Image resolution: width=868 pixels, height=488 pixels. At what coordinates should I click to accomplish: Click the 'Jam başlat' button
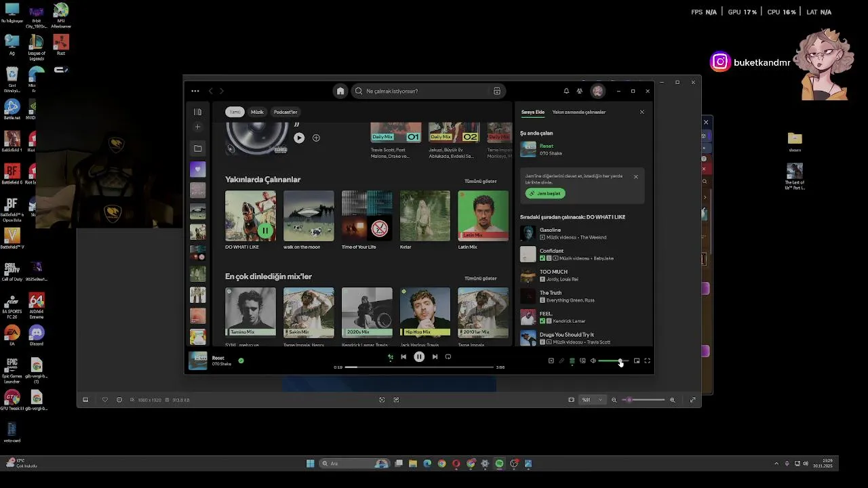[545, 193]
